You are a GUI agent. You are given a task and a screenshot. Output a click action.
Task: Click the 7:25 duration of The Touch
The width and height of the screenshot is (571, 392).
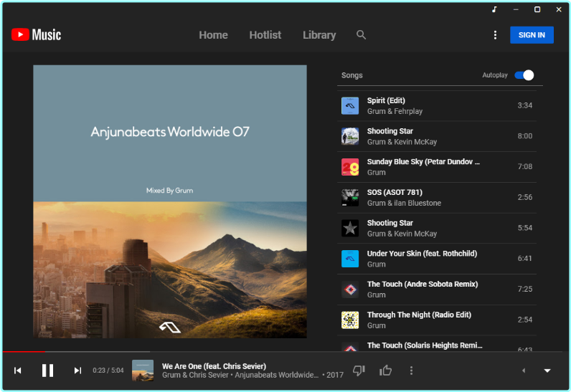click(525, 289)
